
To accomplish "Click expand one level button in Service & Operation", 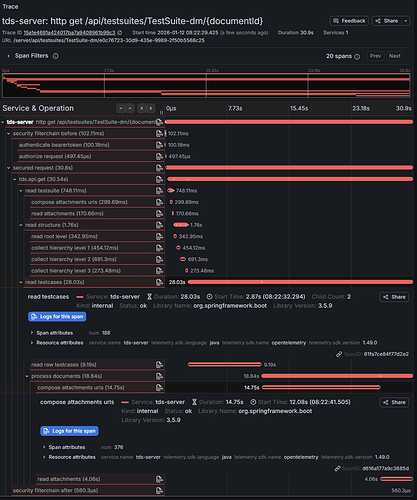I will pos(121,108).
